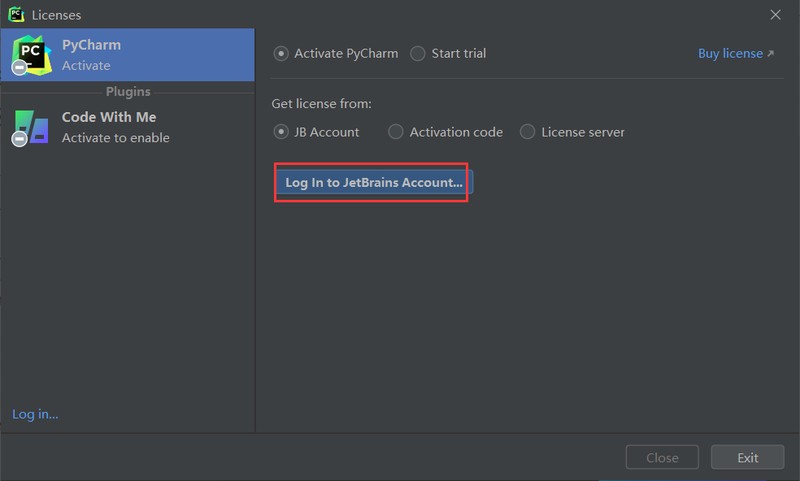Open the Buy license link
The width and height of the screenshot is (800, 481).
729,54
